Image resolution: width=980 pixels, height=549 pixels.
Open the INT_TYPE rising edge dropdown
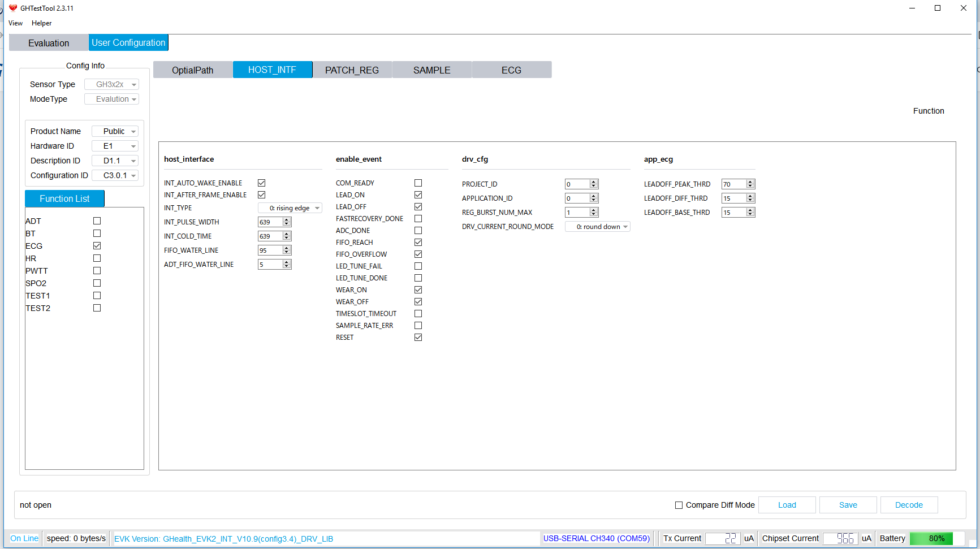pos(290,208)
